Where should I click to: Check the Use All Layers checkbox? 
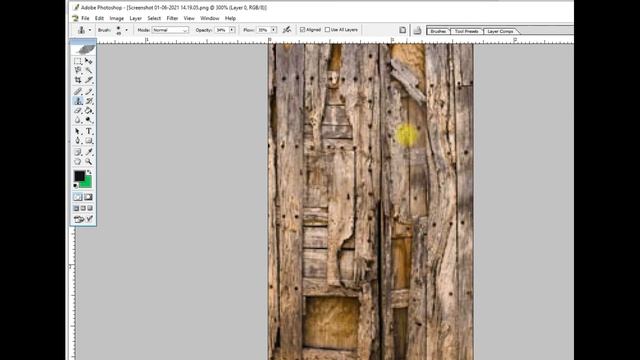(327, 30)
